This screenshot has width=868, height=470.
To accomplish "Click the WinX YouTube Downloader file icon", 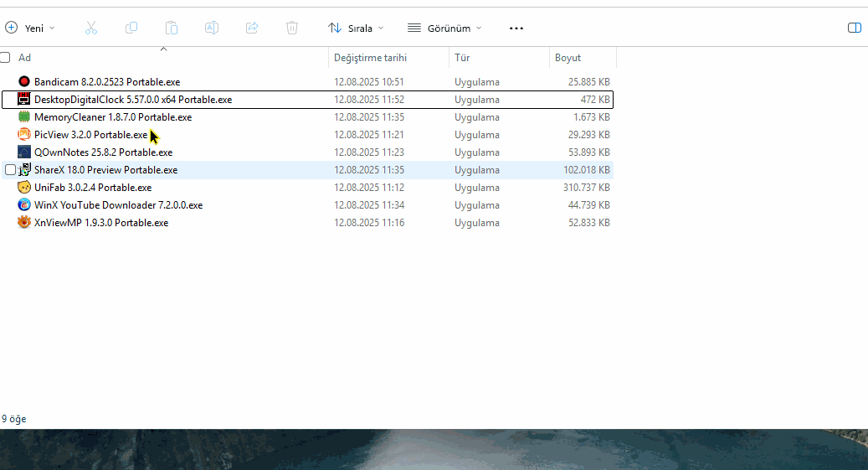I will [23, 205].
